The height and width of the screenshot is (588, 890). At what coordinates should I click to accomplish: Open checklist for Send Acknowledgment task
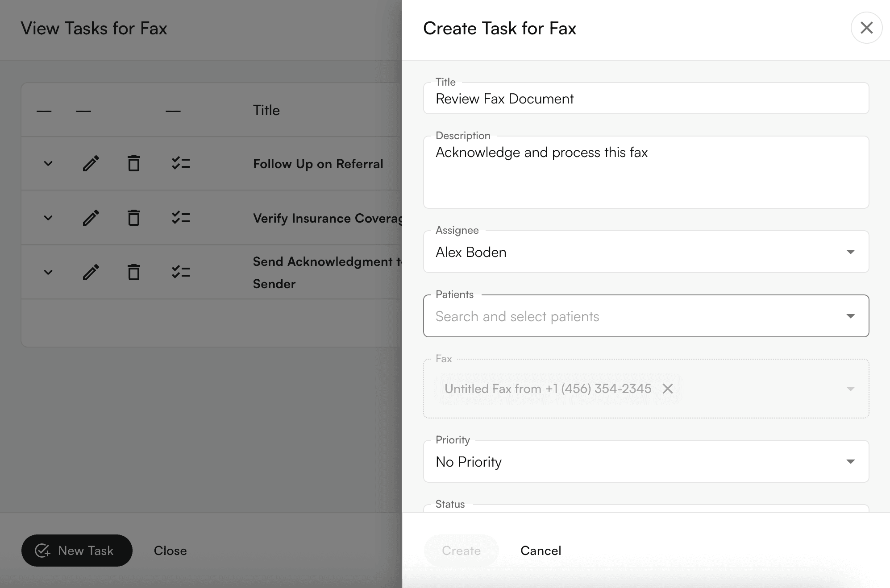pyautogui.click(x=181, y=272)
